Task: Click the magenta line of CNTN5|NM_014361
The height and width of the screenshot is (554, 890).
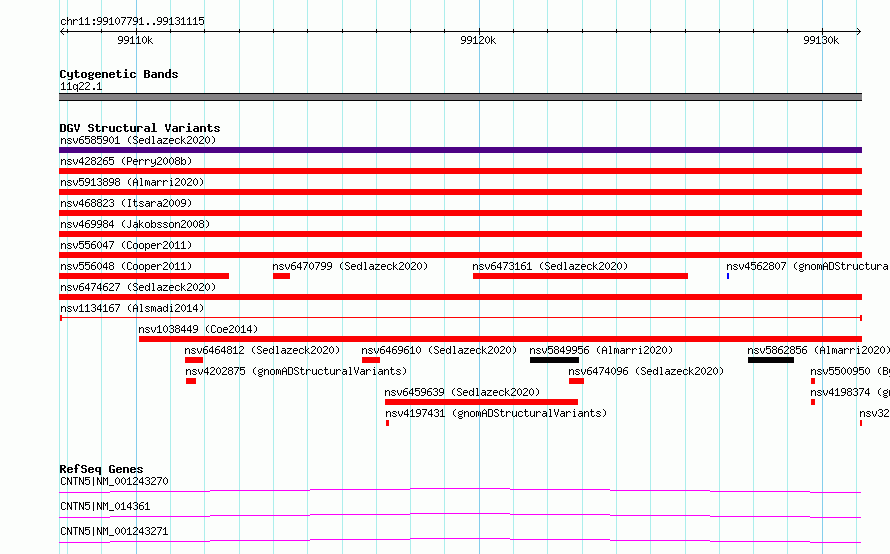Action: 460,515
